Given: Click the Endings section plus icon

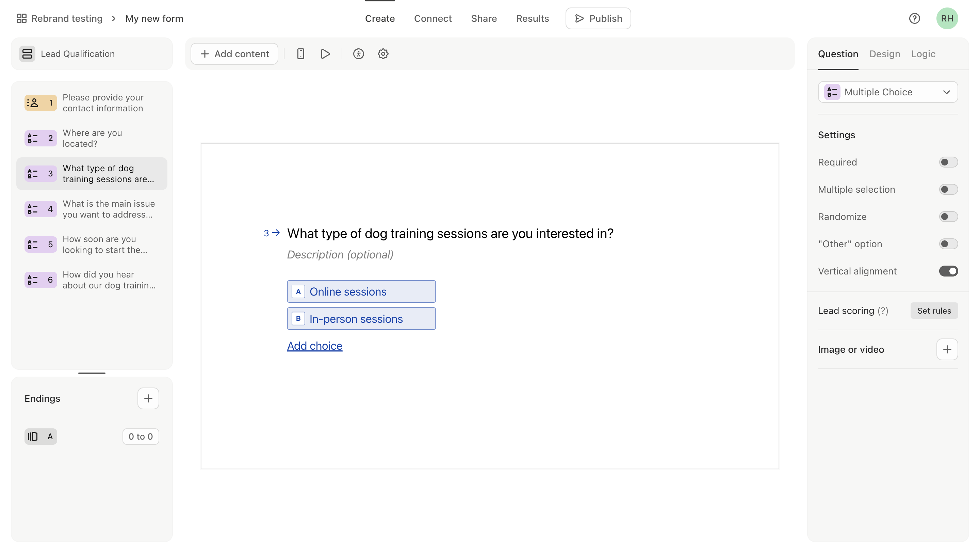Looking at the screenshot, I should [x=148, y=398].
